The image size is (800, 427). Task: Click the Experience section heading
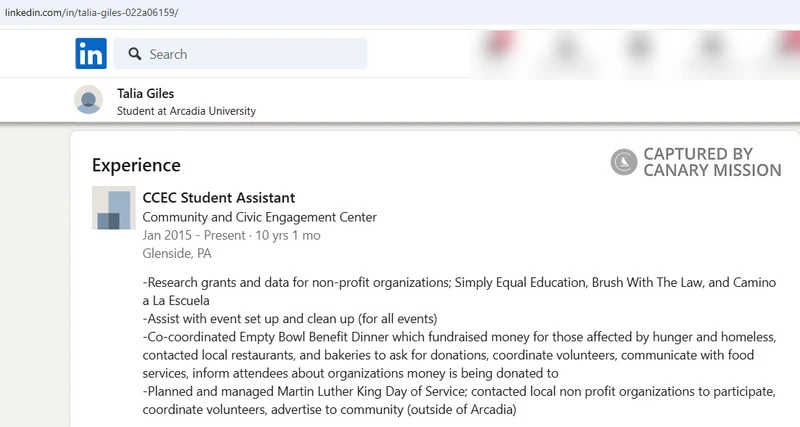[136, 165]
